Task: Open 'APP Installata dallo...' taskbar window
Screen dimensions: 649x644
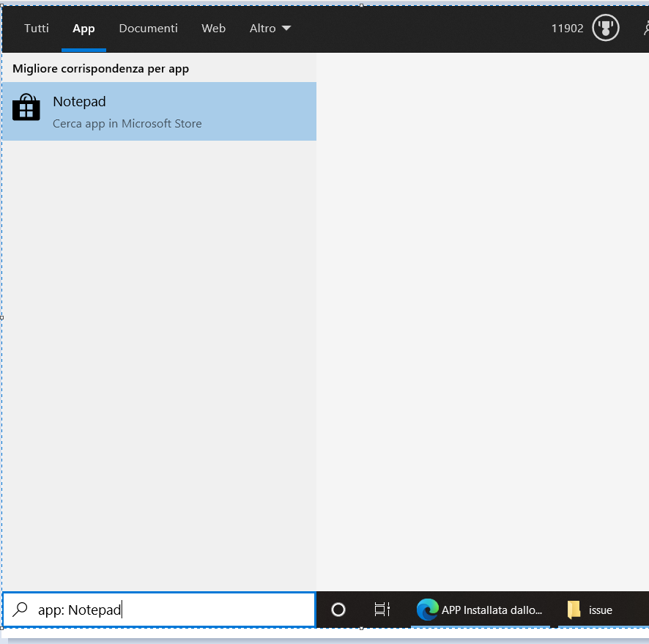Action: pos(481,610)
